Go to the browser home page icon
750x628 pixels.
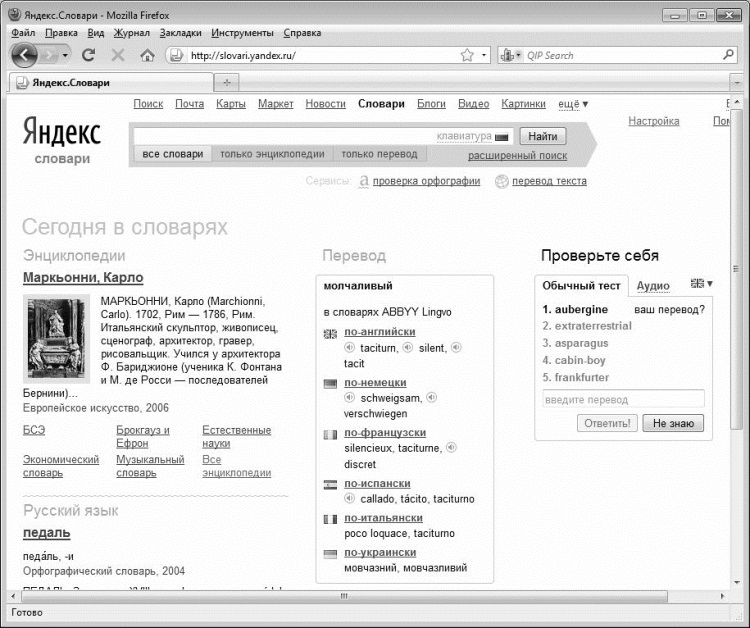(x=147, y=55)
